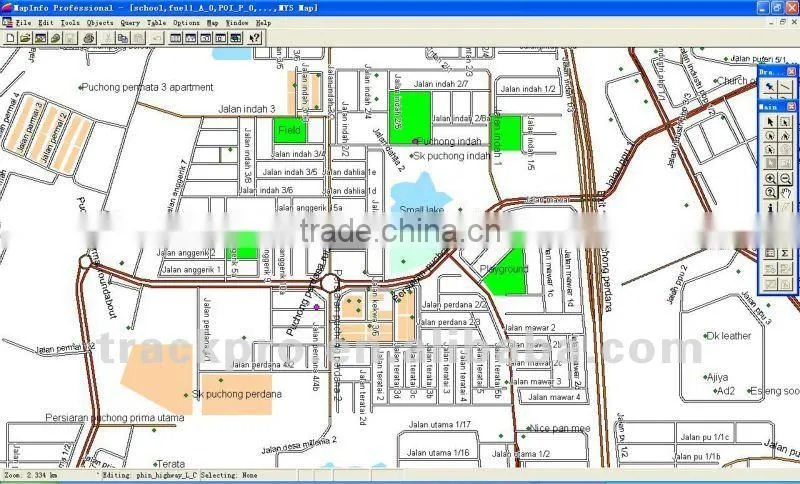The height and width of the screenshot is (484, 800).
Task: Click the 'Editing: phin_highway_L_C' status bar field
Action: pos(149,475)
